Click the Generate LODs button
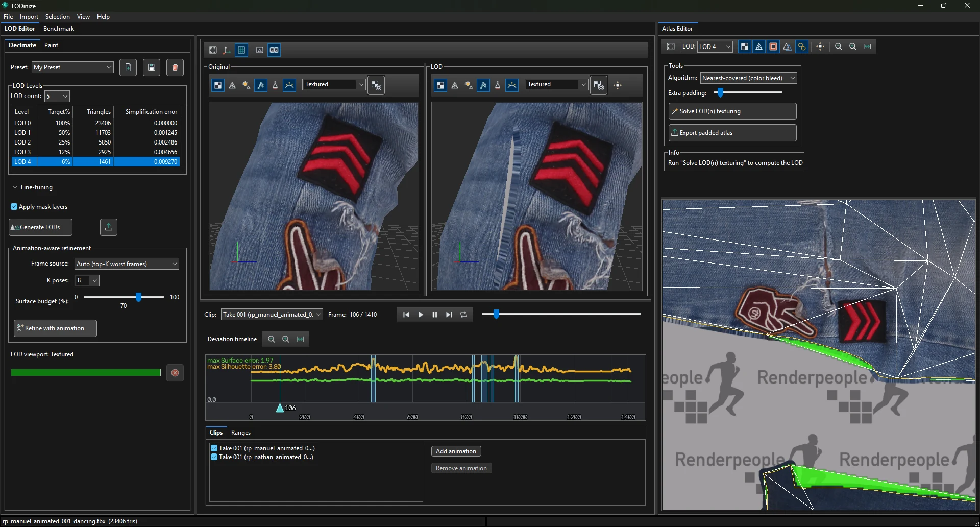 click(40, 227)
